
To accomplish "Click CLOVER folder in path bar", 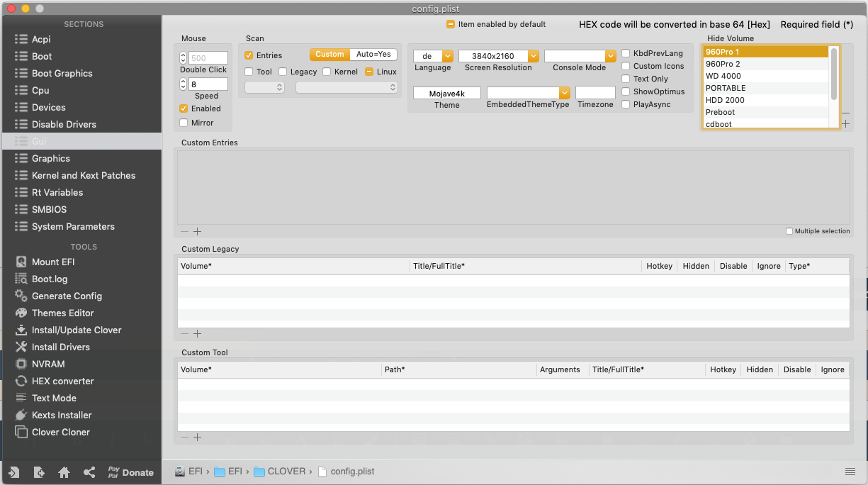I will 279,472.
